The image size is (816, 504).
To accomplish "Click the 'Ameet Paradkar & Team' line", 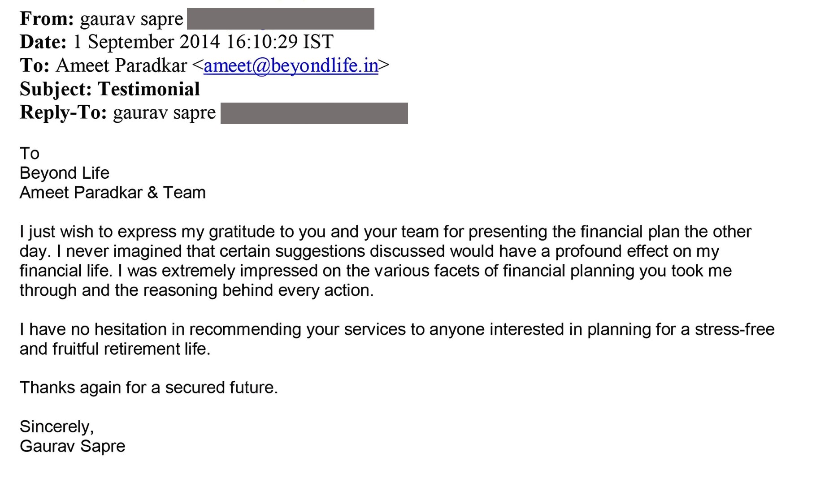I will (x=113, y=193).
